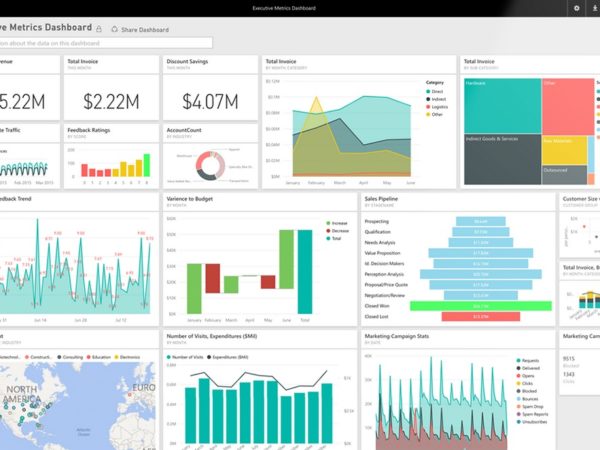The image size is (600, 450).
Task: Click the tallest green bar in Feedback Ratings
Action: point(147,165)
